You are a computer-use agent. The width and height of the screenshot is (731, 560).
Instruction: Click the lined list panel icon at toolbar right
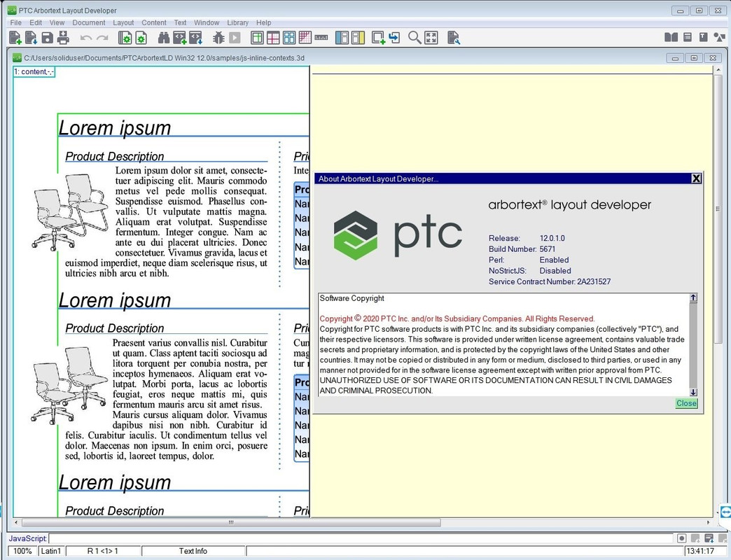pyautogui.click(x=687, y=37)
